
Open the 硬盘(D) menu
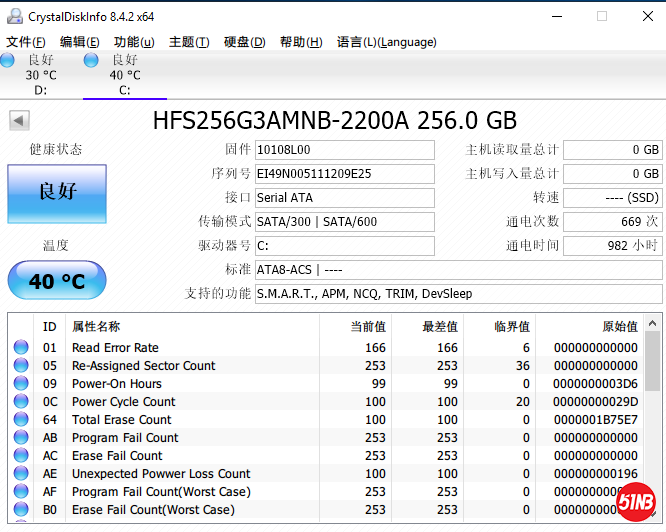pyautogui.click(x=244, y=42)
